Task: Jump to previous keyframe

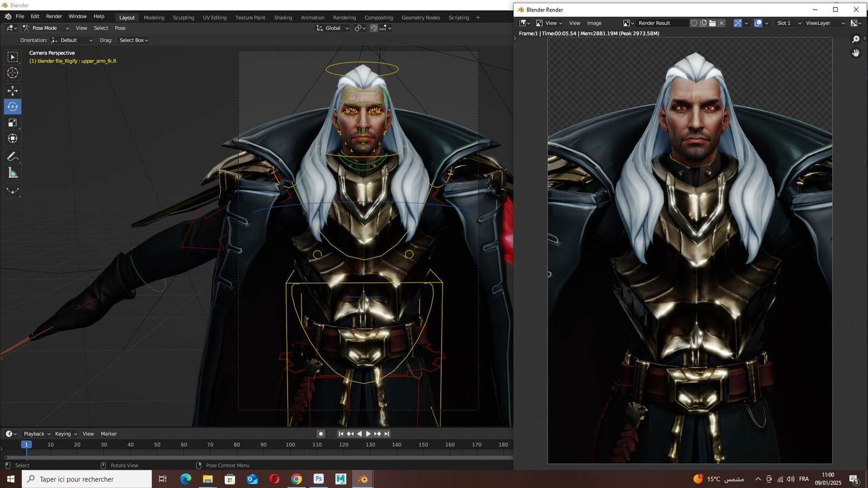Action: [350, 434]
